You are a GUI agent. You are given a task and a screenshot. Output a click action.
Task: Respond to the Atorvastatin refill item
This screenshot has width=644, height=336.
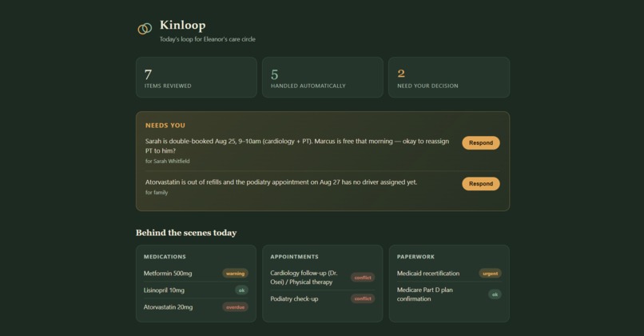click(480, 184)
